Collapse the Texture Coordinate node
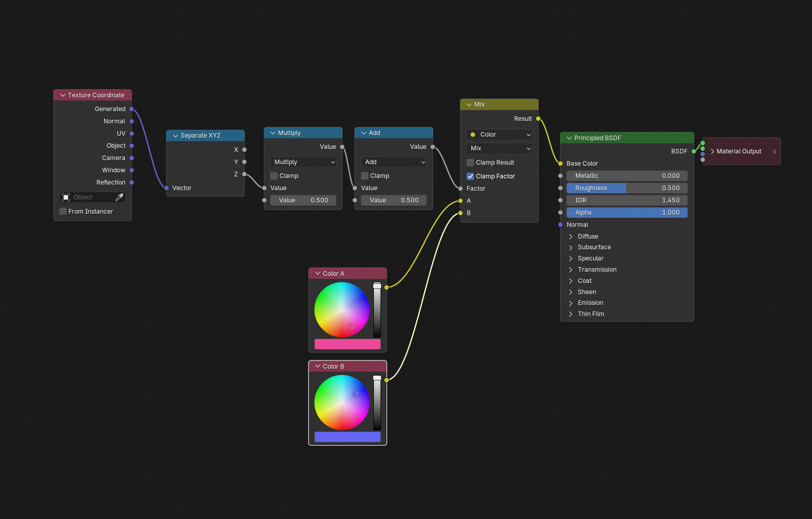Image resolution: width=812 pixels, height=519 pixels. point(63,95)
